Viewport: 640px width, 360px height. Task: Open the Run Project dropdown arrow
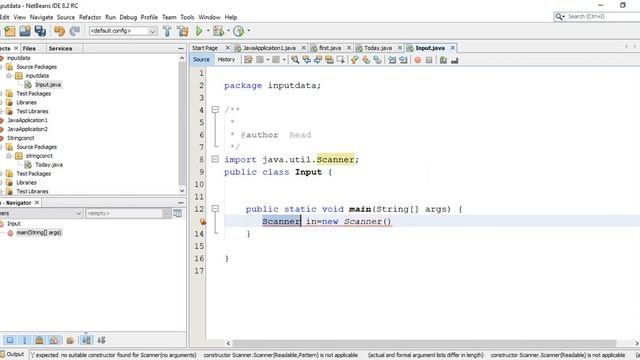pos(208,31)
